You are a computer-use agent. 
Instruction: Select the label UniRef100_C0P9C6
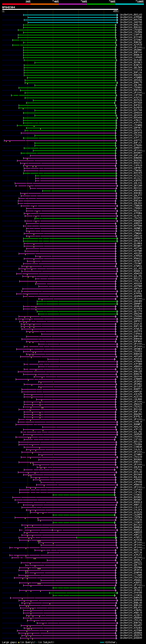[131, 334]
